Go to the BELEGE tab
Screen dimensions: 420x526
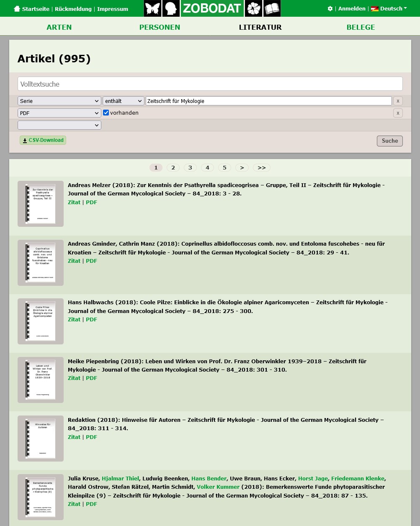(361, 27)
